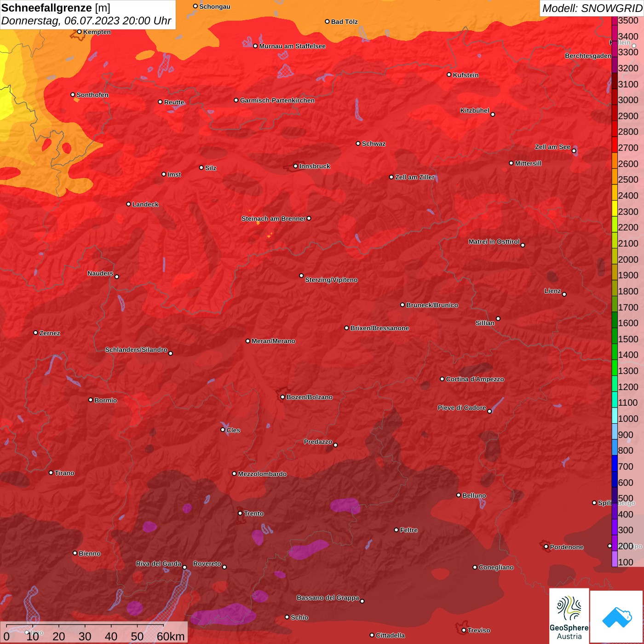
Task: Pick the Pordenone marker dot
Action: (x=546, y=546)
